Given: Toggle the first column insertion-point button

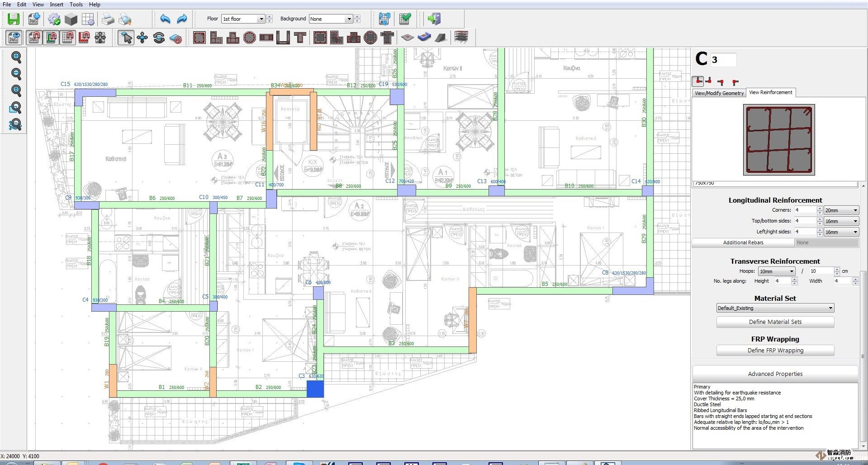Looking at the screenshot, I should [698, 81].
